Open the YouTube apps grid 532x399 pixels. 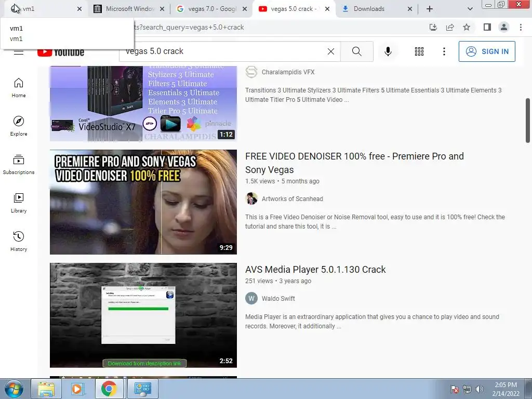419,51
